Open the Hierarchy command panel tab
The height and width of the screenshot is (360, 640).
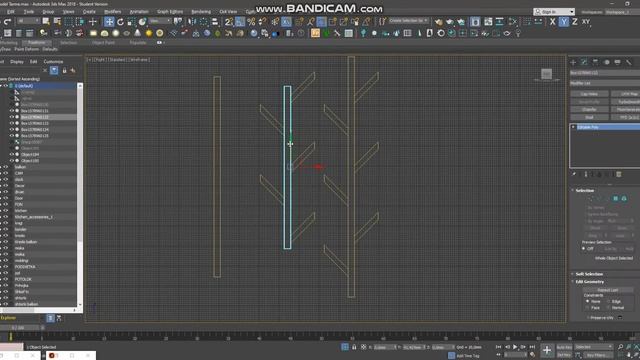pyautogui.click(x=595, y=62)
